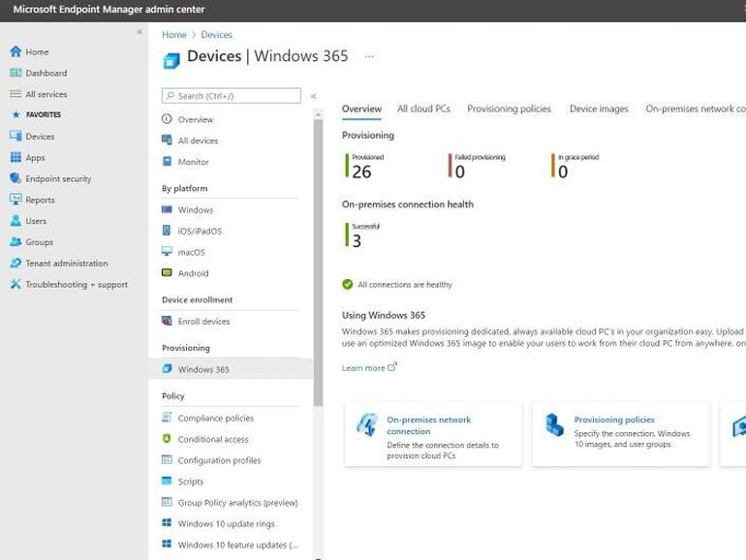Click the Provisioning policies card cube icon

coord(554,424)
